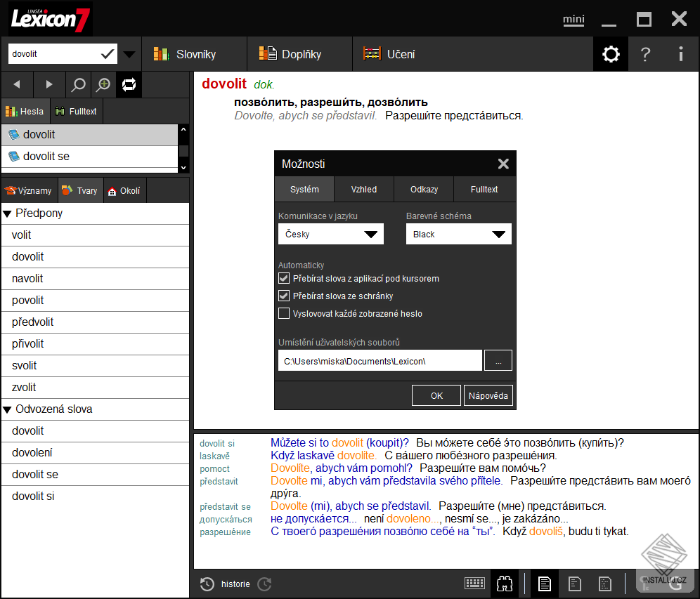700x599 pixels.
Task: Open the Okolí tab
Action: point(124,190)
